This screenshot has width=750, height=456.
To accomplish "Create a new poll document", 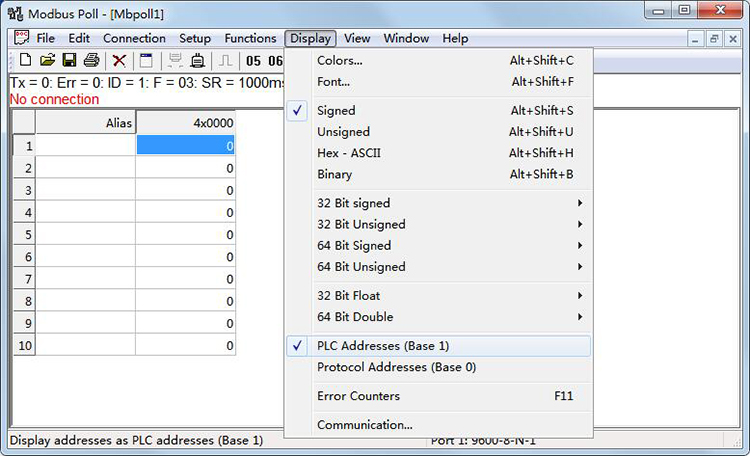I will (x=25, y=60).
